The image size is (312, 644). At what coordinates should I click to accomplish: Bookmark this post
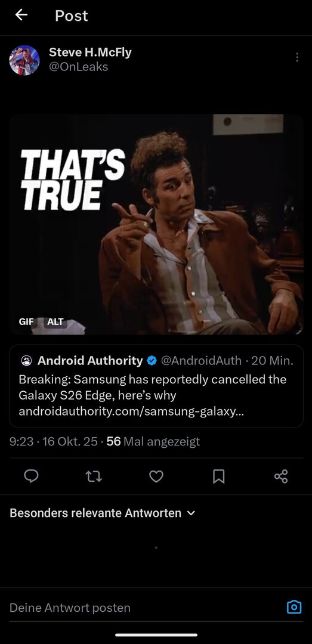click(219, 476)
